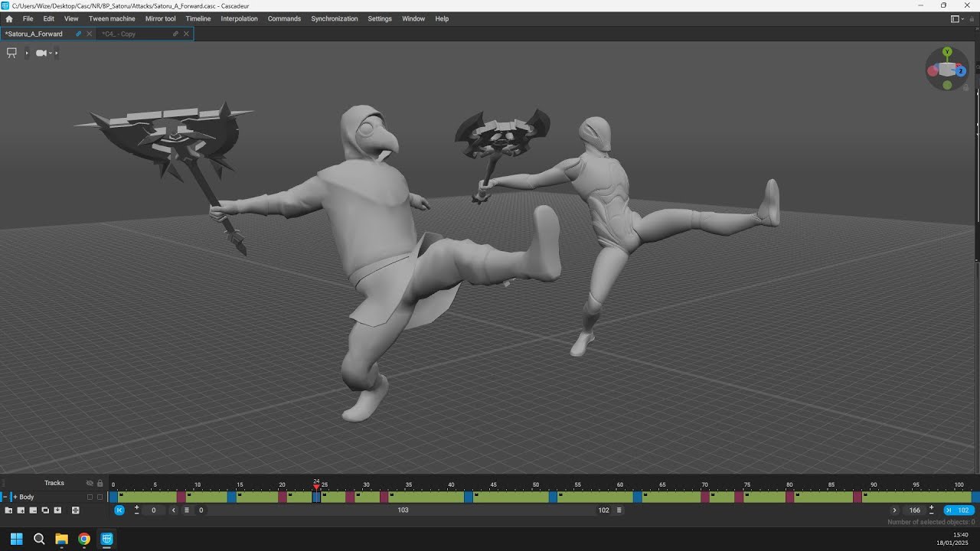The width and height of the screenshot is (980, 551).
Task: Click the camera icon in the viewport toolbar
Action: (41, 53)
